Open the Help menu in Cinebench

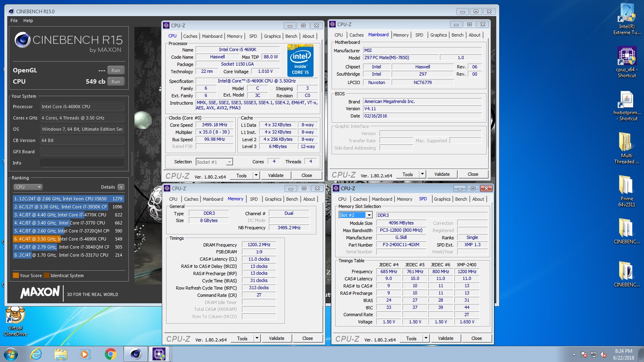tap(28, 21)
